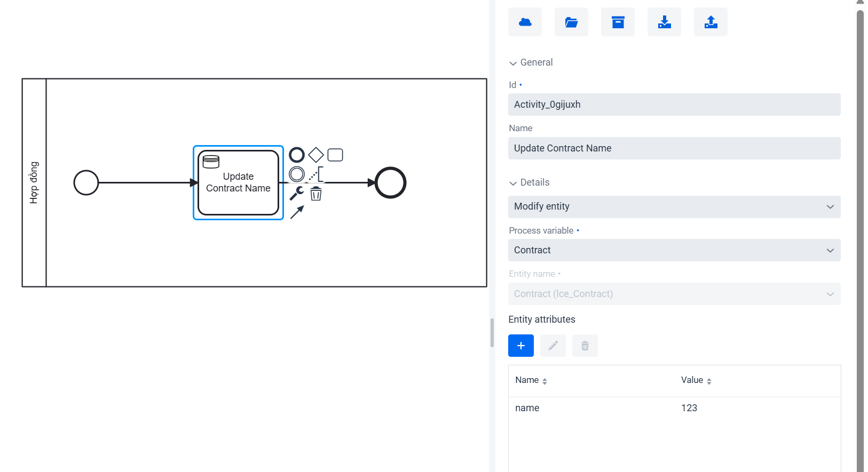
Task: Append an intermediate event from context pad
Action: (x=297, y=174)
